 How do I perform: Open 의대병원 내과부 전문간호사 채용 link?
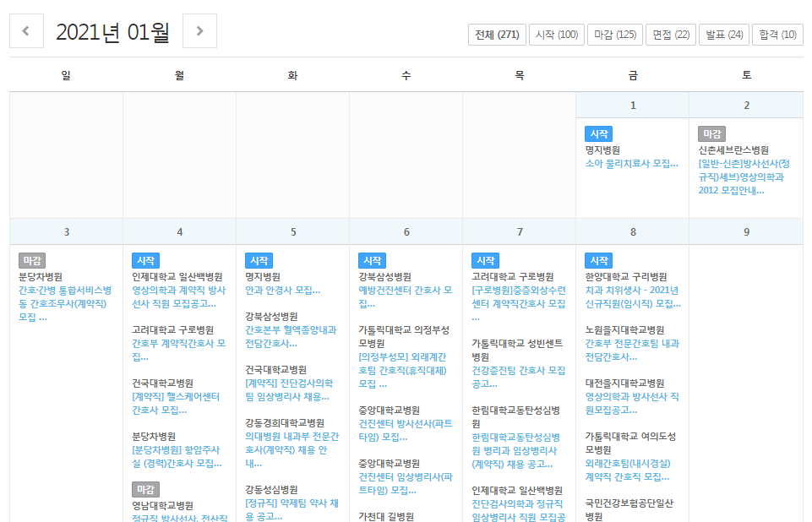(292, 450)
